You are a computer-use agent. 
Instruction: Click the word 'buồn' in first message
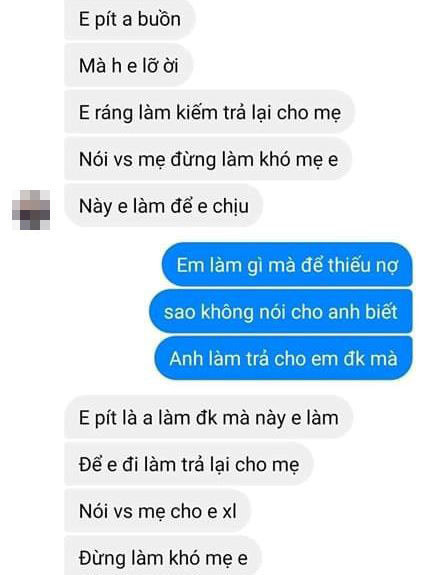(159, 19)
